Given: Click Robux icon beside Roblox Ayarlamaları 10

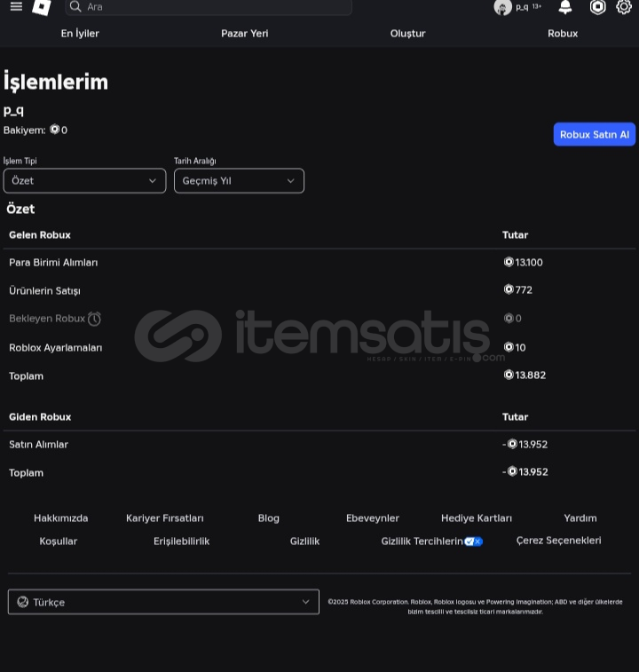Looking at the screenshot, I should click(509, 347).
